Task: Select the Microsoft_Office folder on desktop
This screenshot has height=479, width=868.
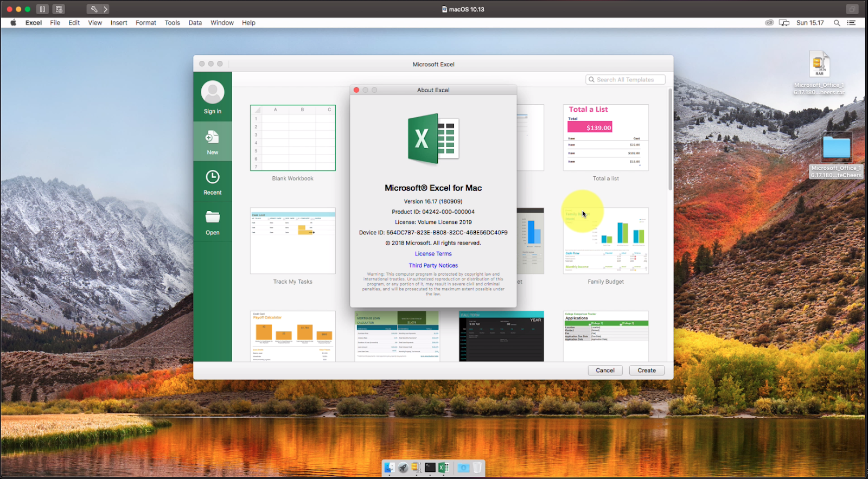Action: [x=836, y=148]
